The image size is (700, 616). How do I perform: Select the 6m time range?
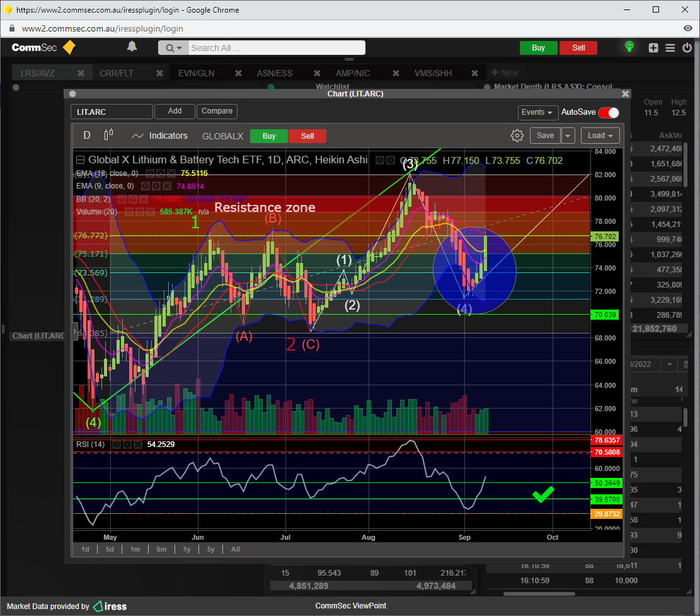point(161,549)
